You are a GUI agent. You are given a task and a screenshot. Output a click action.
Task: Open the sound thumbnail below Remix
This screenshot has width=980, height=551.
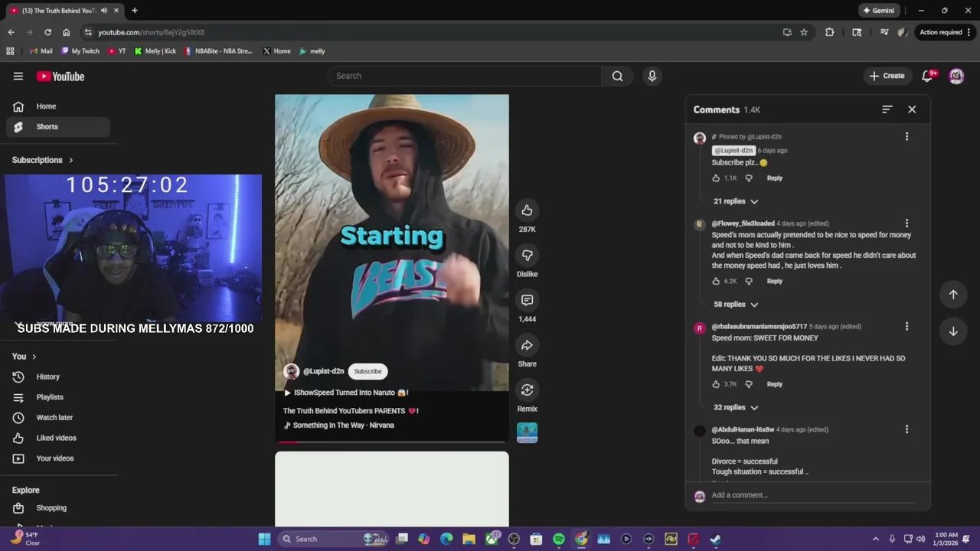527,432
